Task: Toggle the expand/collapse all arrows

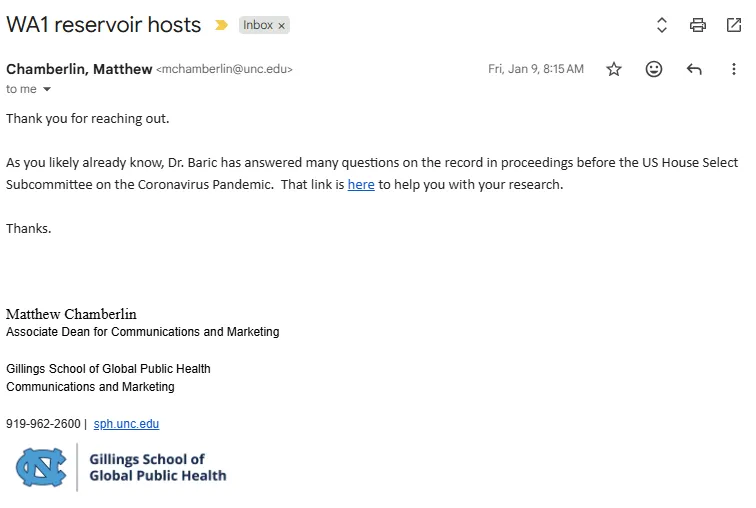Action: [x=661, y=26]
